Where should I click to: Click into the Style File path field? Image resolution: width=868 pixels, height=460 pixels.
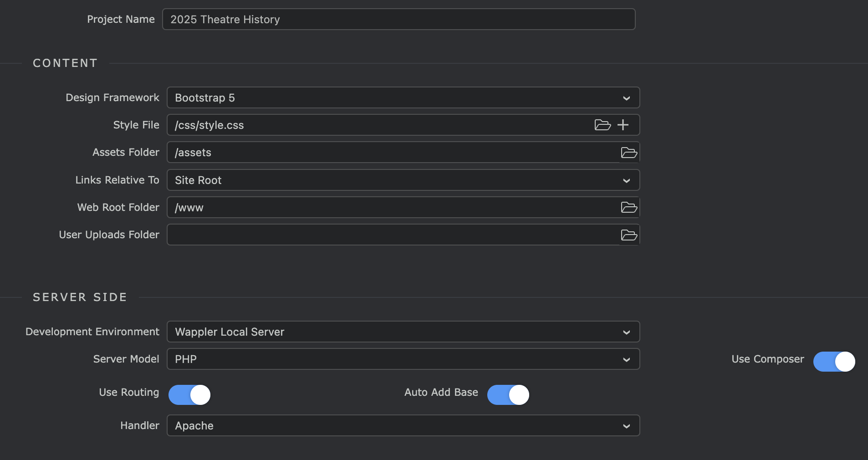(x=378, y=125)
